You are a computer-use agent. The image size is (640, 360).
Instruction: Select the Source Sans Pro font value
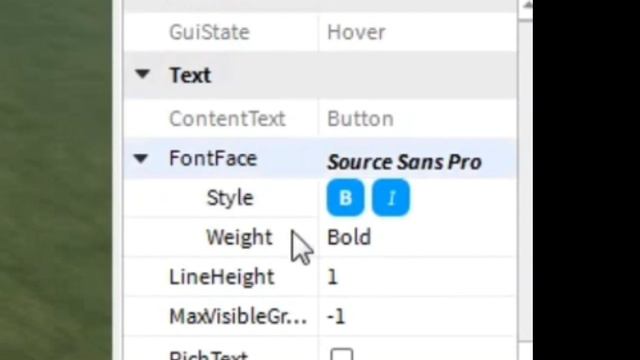click(x=404, y=162)
